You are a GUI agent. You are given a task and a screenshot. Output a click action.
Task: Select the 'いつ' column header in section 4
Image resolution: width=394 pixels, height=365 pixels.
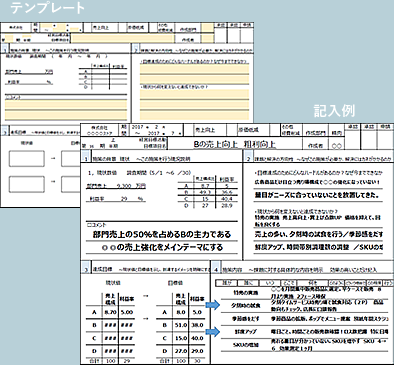point(269,283)
